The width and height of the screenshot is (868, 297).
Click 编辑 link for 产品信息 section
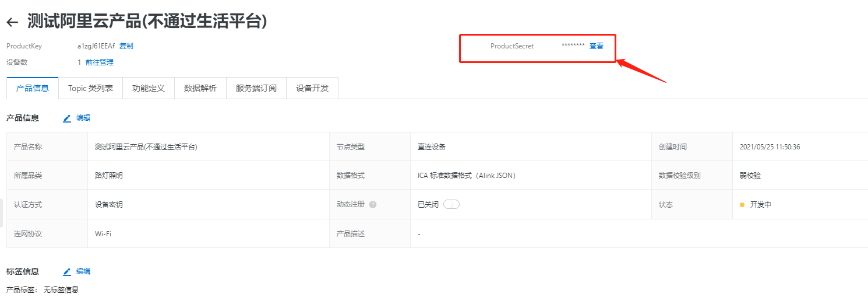click(x=83, y=118)
